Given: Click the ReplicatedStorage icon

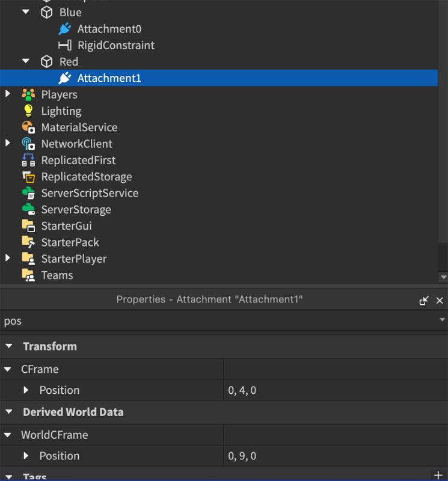Looking at the screenshot, I should pyautogui.click(x=28, y=177).
